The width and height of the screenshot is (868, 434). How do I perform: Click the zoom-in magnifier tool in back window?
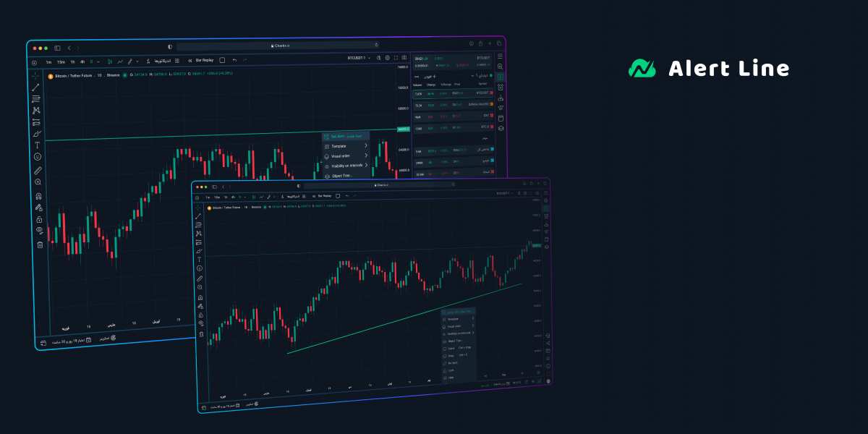pyautogui.click(x=38, y=182)
